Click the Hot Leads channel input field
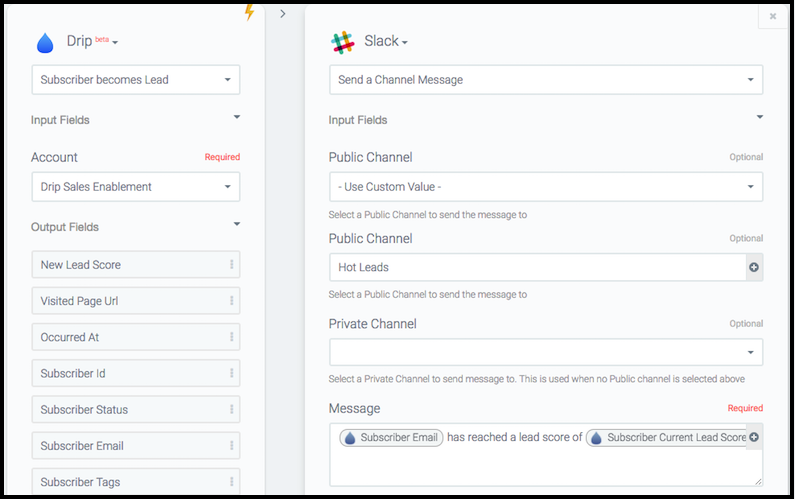The image size is (795, 499). click(537, 267)
